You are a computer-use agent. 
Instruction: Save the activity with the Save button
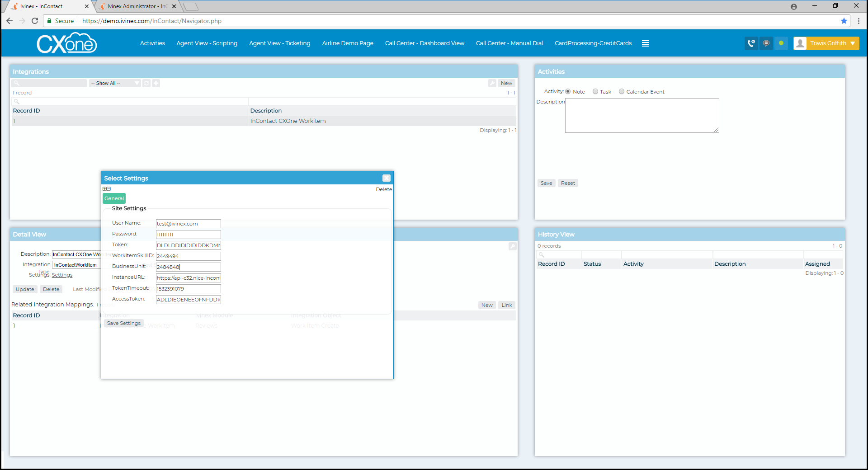coord(546,183)
